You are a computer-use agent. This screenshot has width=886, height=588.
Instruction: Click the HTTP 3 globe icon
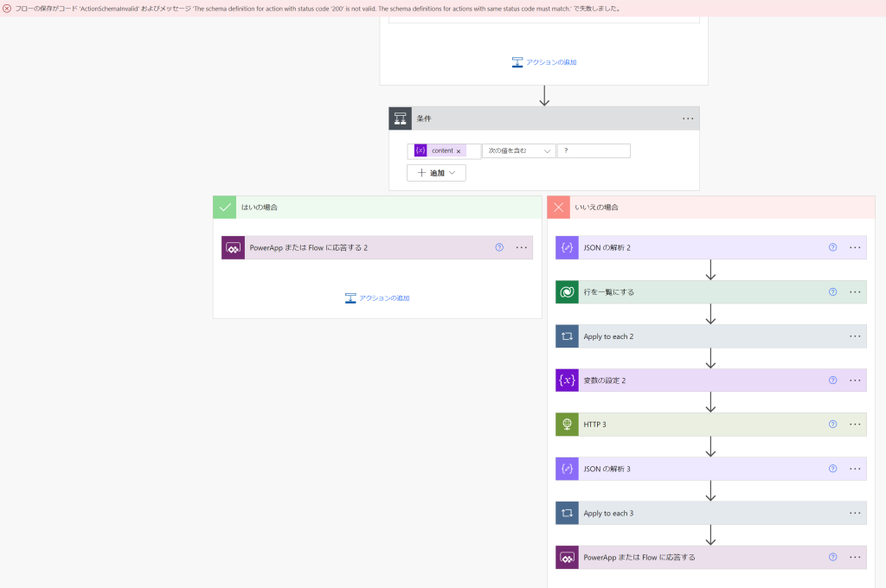click(x=567, y=424)
